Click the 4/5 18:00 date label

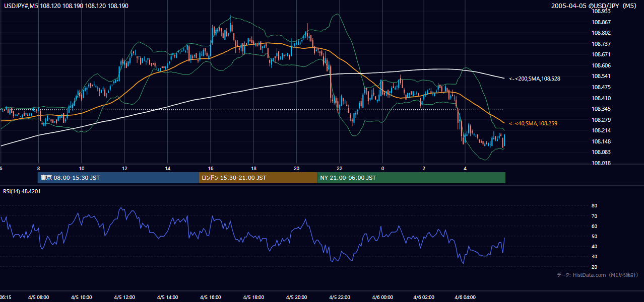click(x=253, y=297)
